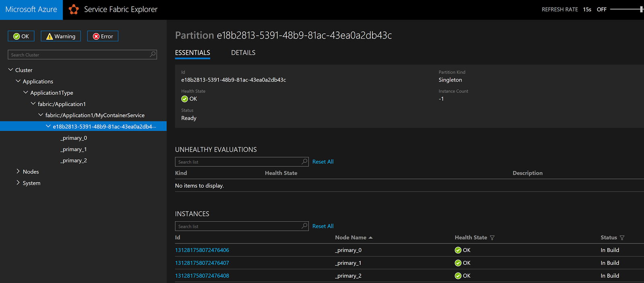Open the Health State column filter icon
644x283 pixels.
(492, 238)
